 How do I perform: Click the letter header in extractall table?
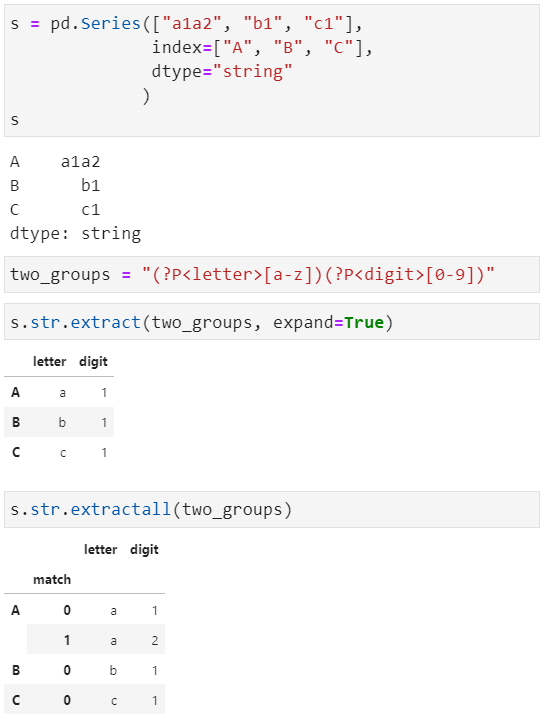[100, 549]
